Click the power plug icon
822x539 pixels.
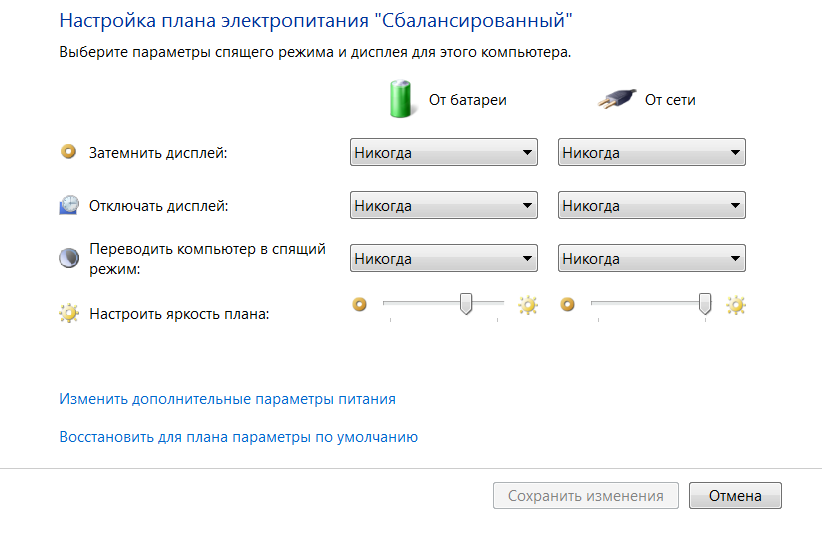pyautogui.click(x=617, y=99)
